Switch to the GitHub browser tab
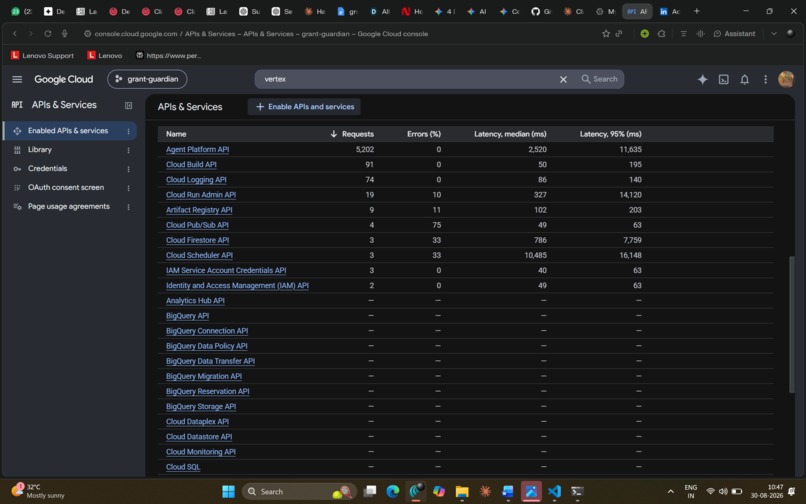 tap(540, 11)
